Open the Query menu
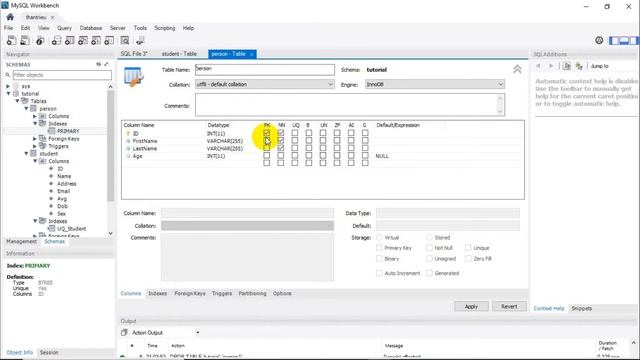 64,28
